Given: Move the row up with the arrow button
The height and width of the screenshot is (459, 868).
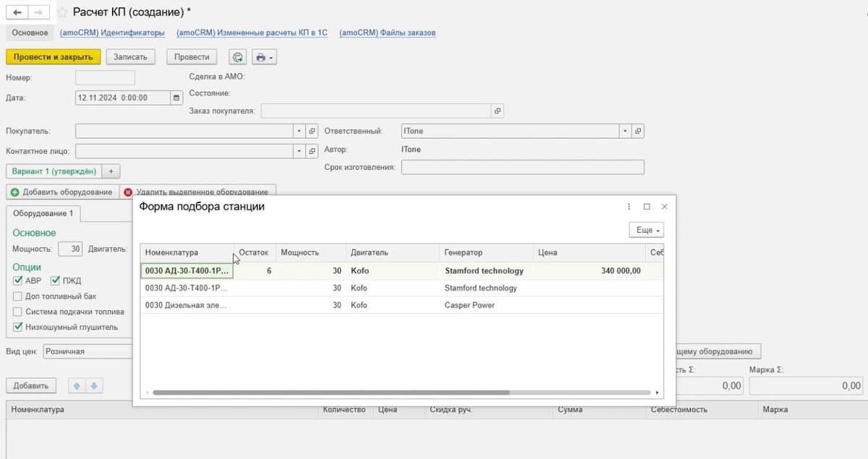Looking at the screenshot, I should coord(77,386).
